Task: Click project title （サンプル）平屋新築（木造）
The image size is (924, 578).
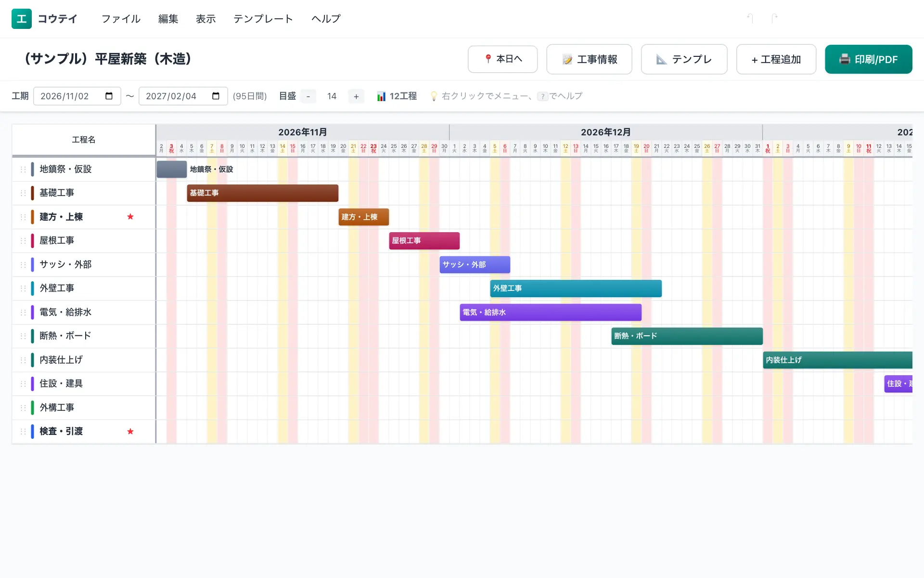Action: click(x=108, y=59)
